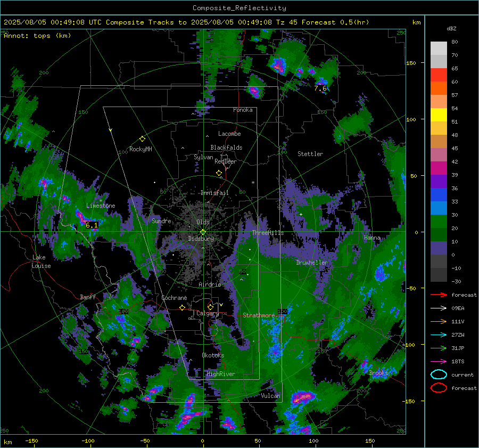This screenshot has width=479, height=448.
Task: Click the Banff town label
Action: [x=88, y=297]
